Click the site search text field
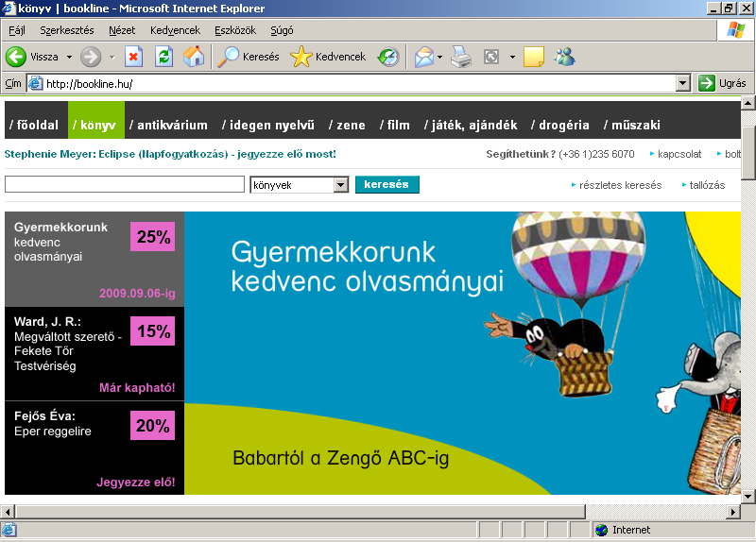The width and height of the screenshot is (756, 542). pyautogui.click(x=125, y=184)
